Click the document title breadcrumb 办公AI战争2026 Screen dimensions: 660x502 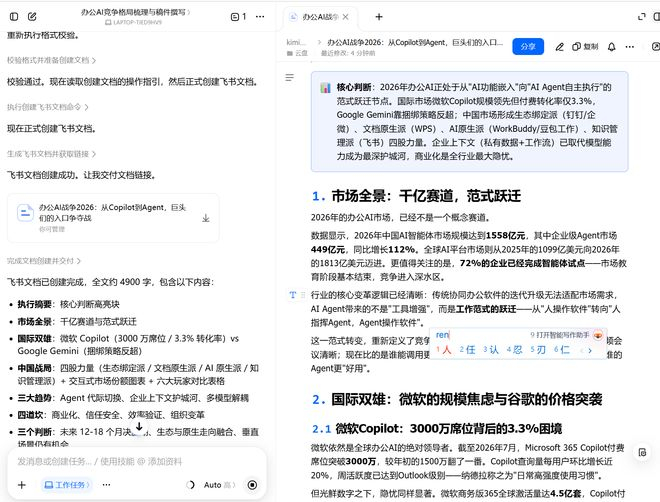click(x=415, y=42)
